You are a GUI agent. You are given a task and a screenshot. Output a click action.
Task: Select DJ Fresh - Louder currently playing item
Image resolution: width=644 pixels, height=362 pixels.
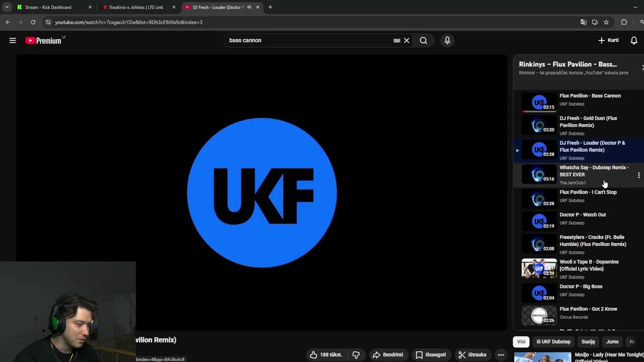579,150
